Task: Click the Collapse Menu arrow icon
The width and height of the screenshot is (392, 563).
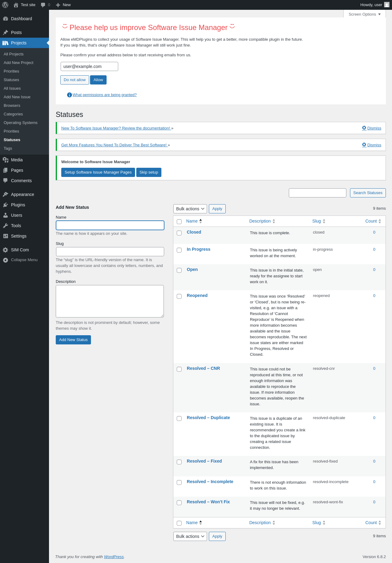Action: click(x=6, y=260)
